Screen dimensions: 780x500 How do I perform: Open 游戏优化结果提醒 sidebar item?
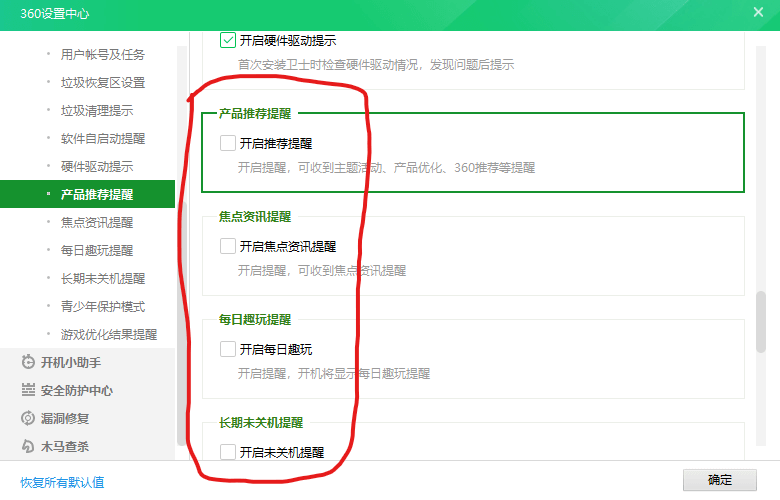tap(108, 334)
